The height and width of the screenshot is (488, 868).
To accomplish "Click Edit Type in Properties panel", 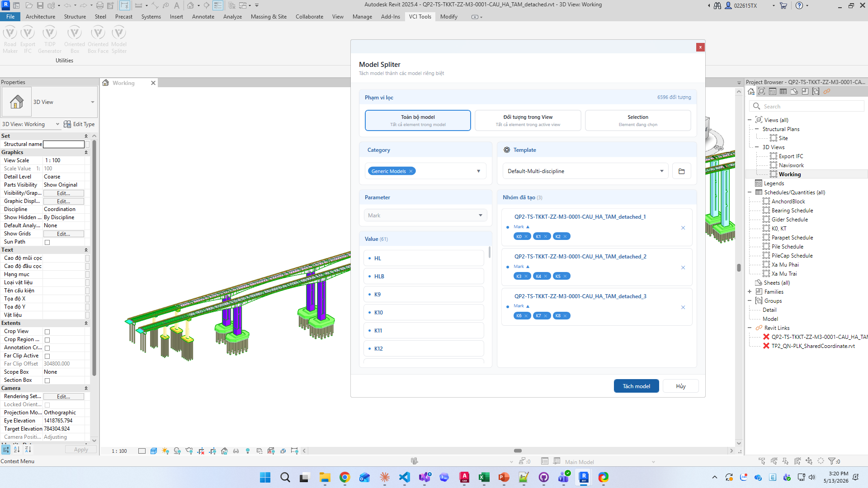I will (79, 124).
